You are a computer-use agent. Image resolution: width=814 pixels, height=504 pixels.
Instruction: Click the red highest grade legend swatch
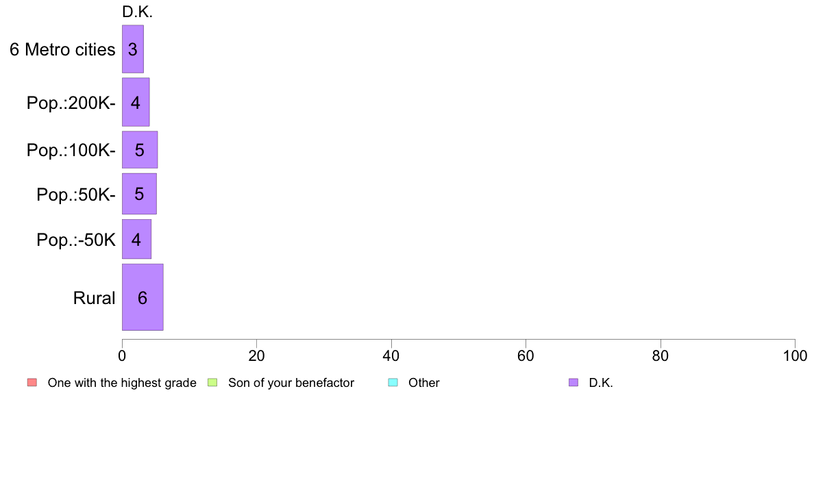click(32, 383)
